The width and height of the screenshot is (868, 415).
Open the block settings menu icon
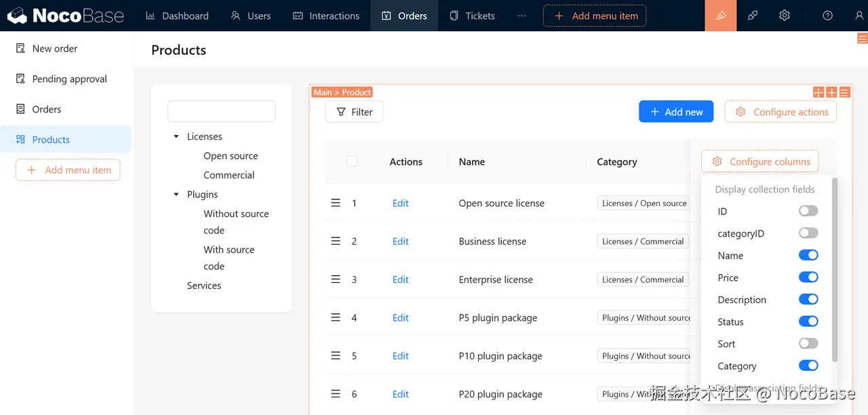(845, 92)
